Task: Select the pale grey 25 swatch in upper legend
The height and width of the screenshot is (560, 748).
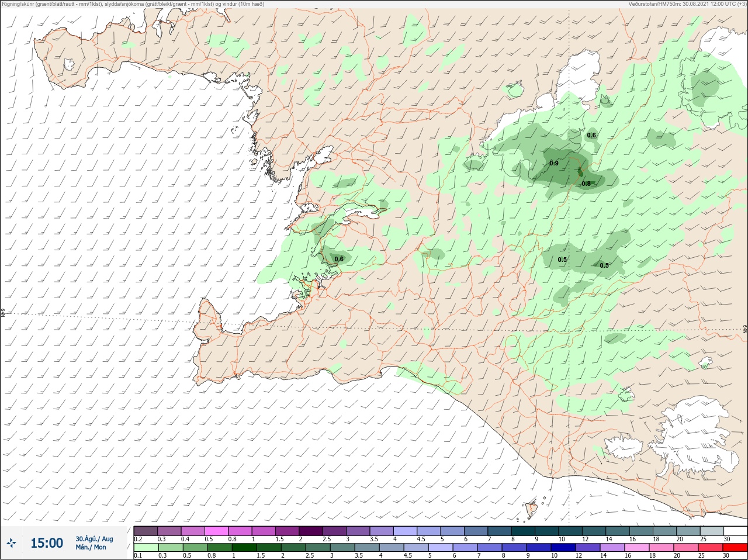Action: click(x=712, y=531)
